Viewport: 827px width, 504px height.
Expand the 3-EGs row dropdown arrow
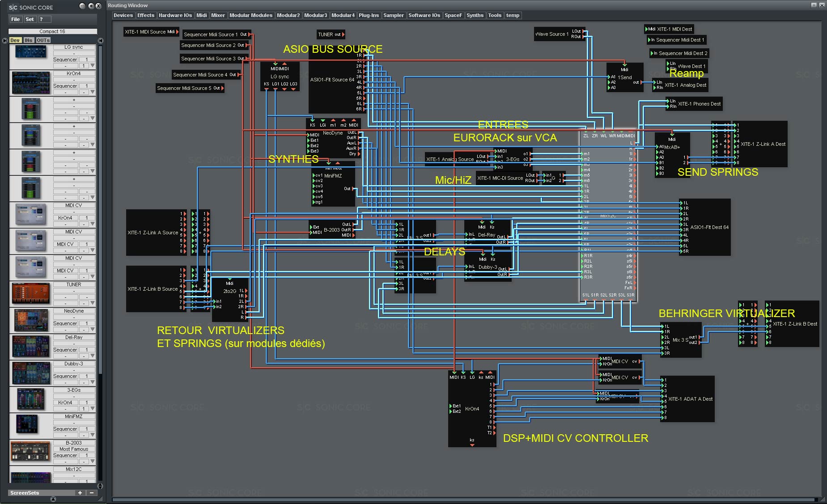93,409
